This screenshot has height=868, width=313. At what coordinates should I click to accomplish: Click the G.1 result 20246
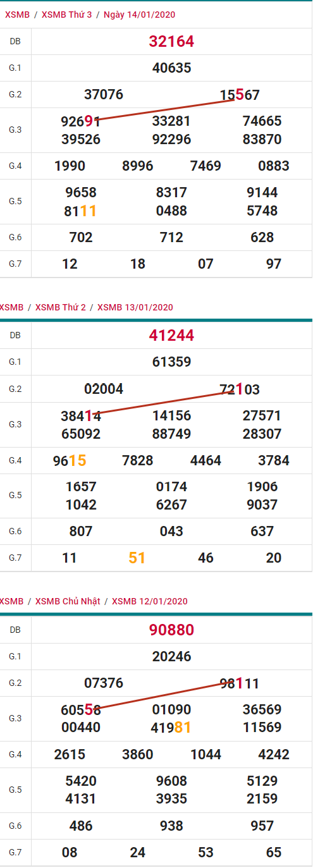click(171, 656)
